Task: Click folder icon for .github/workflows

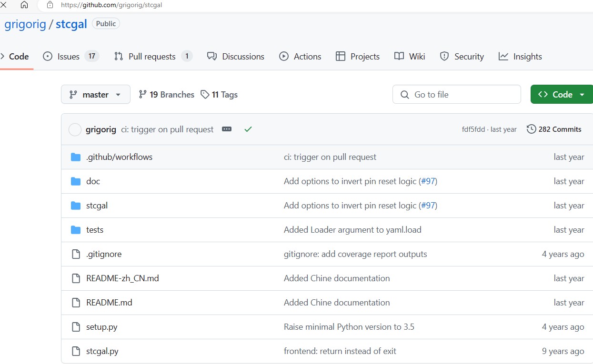Action: [76, 157]
